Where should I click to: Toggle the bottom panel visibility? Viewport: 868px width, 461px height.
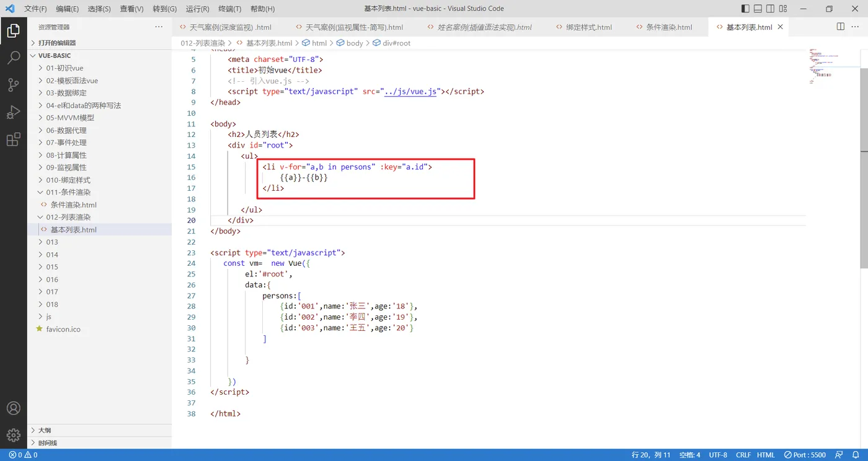click(758, 9)
